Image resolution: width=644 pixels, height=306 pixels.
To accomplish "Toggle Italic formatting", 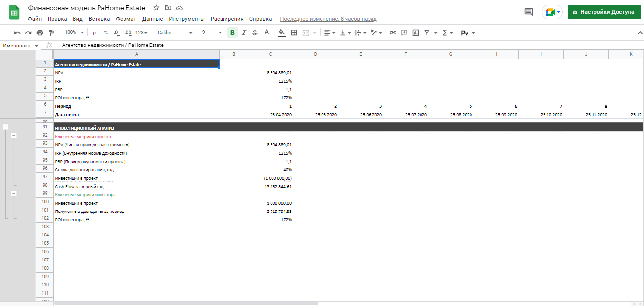I will pos(244,33).
